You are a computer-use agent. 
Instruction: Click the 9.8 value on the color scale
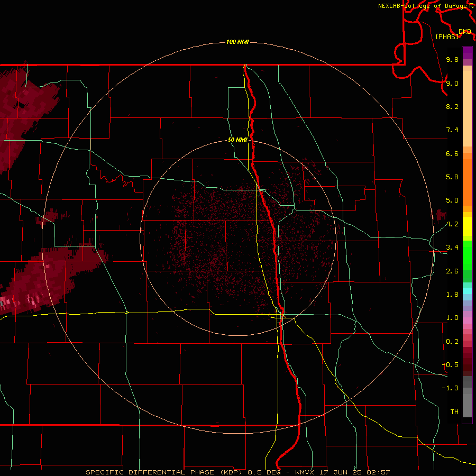(x=452, y=59)
